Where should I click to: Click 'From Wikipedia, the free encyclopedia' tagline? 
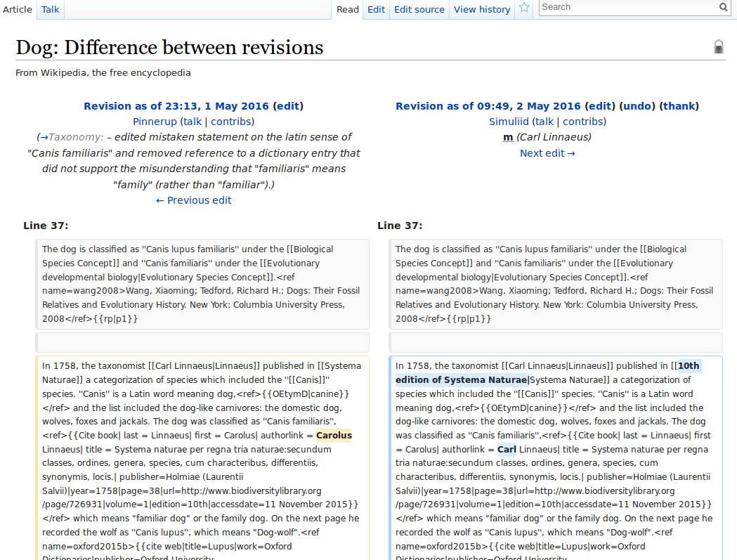103,73
